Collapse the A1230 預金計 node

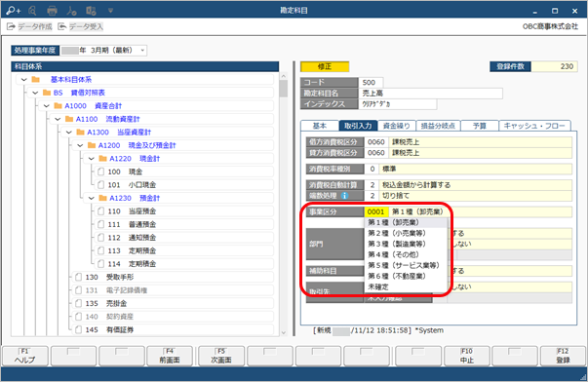(92, 198)
